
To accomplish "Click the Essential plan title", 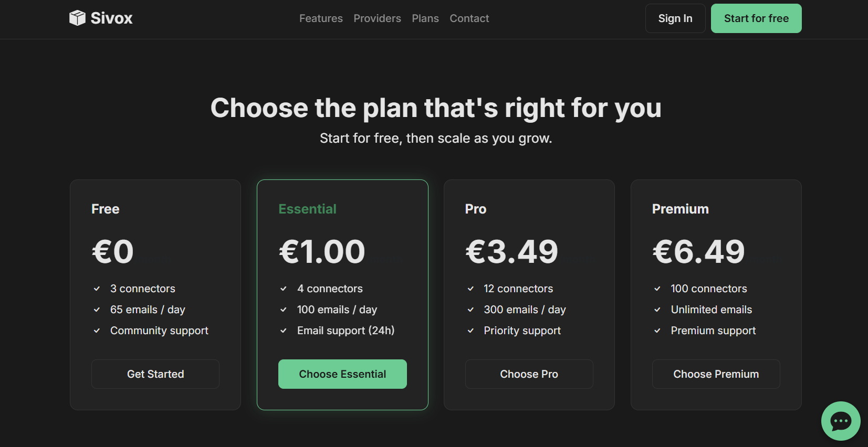I will click(307, 209).
